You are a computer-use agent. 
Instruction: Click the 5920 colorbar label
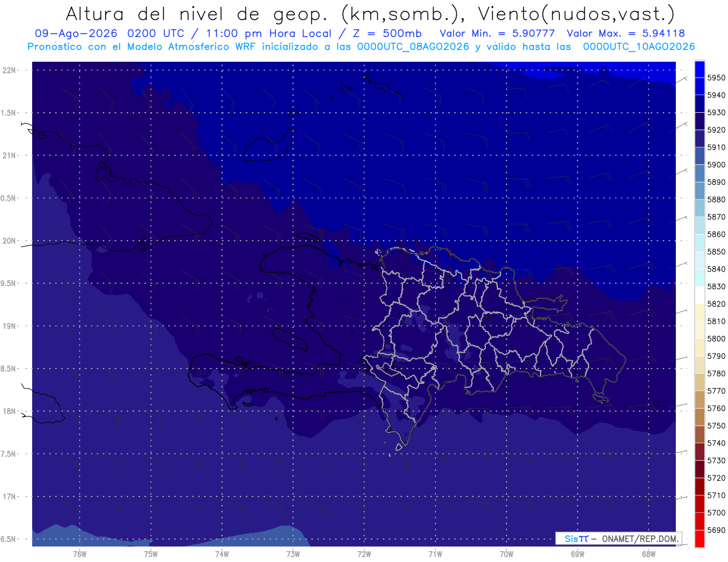[716, 130]
